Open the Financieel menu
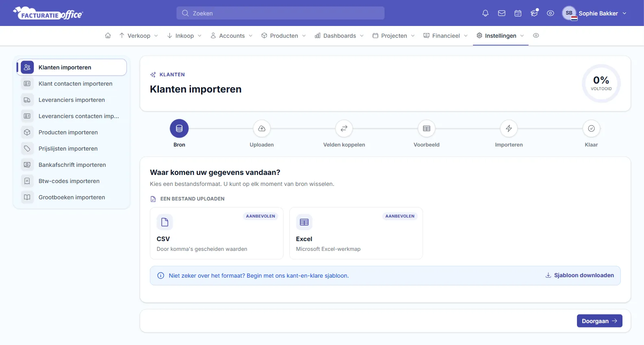The width and height of the screenshot is (644, 345). [x=446, y=36]
